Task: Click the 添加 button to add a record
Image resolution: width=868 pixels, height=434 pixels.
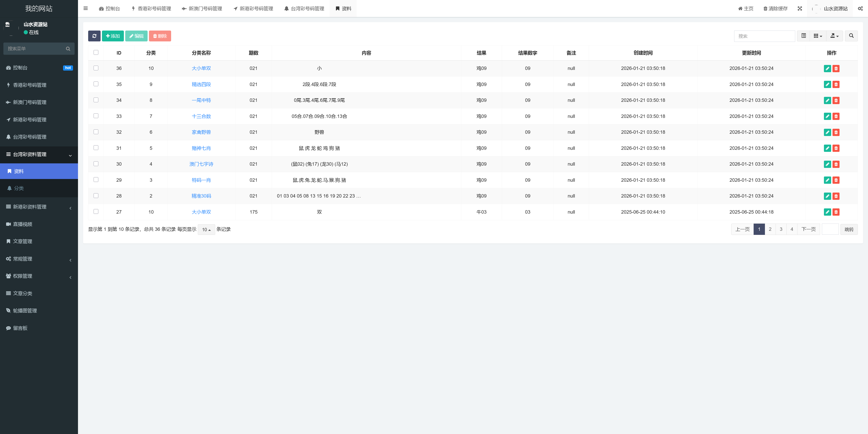Action: point(113,36)
